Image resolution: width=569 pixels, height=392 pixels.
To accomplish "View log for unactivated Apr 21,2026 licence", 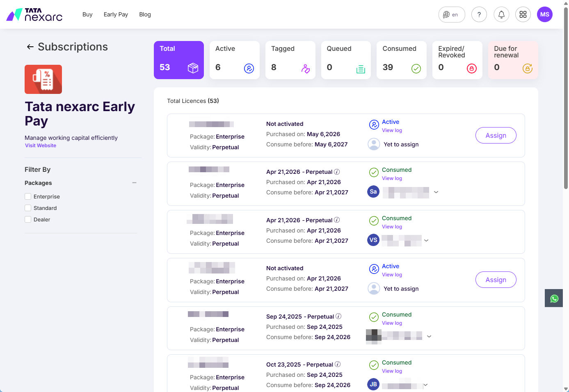I will (392, 275).
